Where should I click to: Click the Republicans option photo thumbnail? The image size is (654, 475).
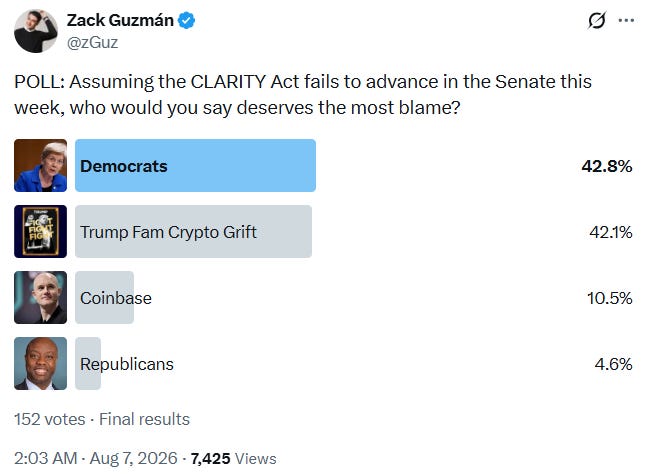point(40,363)
